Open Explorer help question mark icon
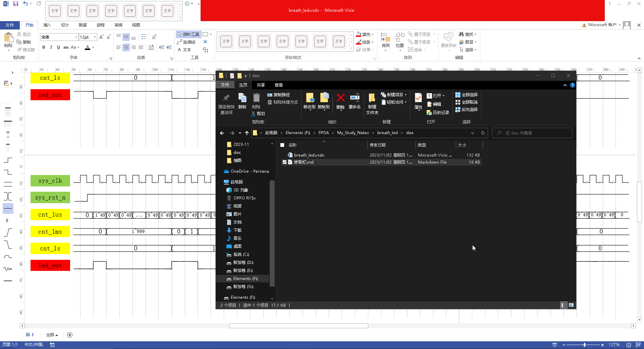The image size is (644, 349). coord(573,85)
